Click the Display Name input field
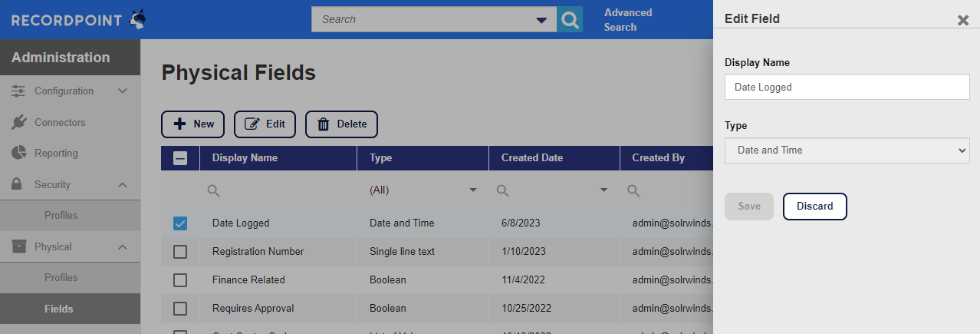 pos(847,88)
